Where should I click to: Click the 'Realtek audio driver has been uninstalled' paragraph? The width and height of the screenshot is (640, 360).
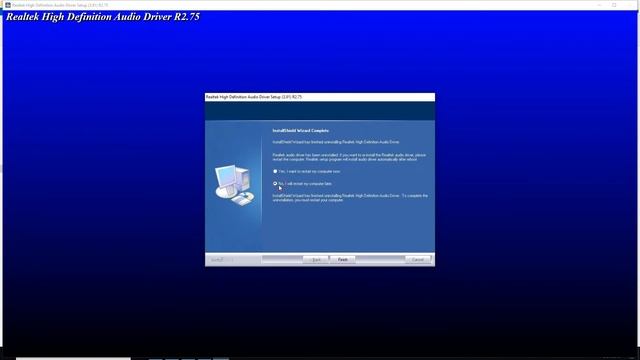(349, 157)
